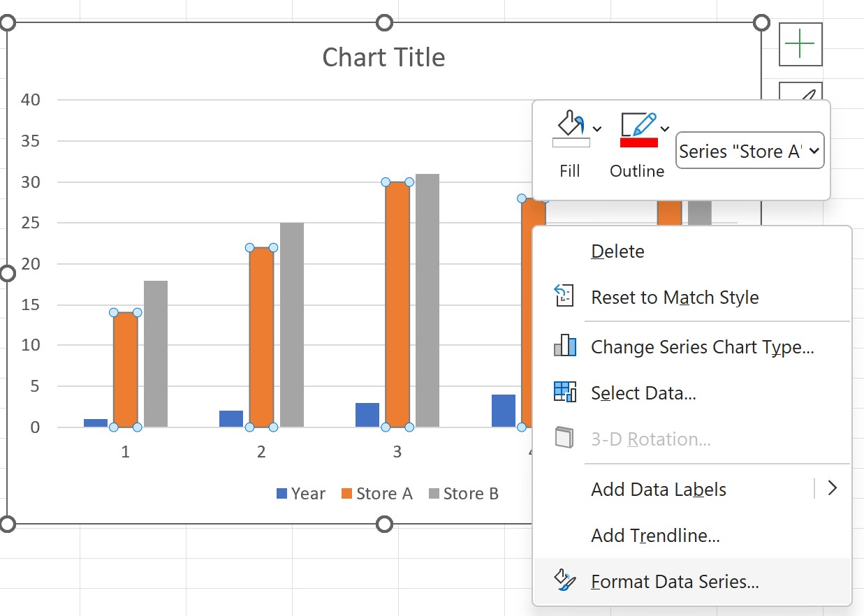
Task: Click the Select Data grid icon
Action: point(564,393)
